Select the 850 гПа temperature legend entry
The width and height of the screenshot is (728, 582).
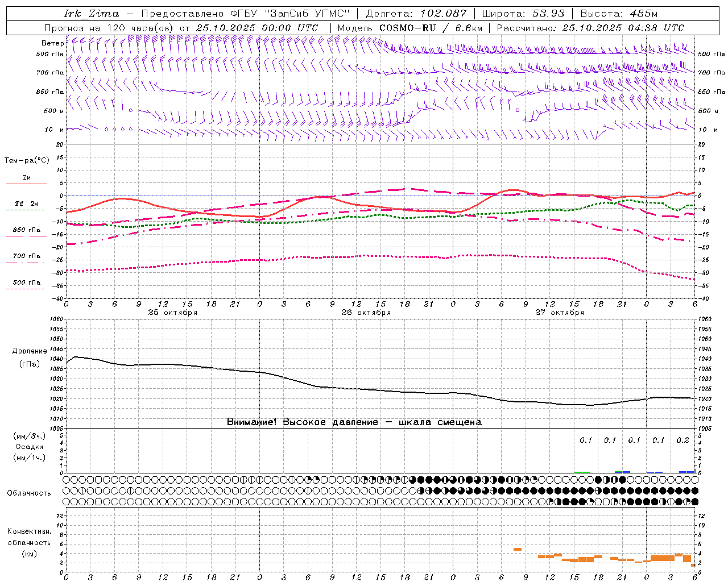click(x=27, y=230)
